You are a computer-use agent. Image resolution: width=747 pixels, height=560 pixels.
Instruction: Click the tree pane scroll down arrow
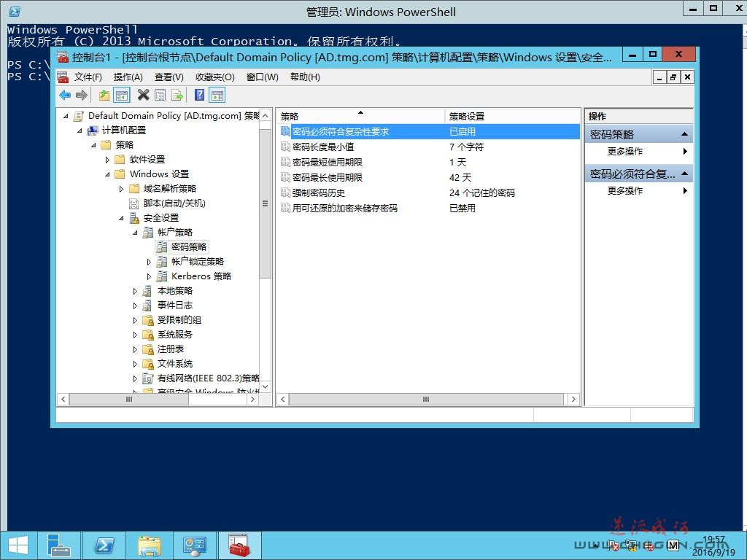(266, 386)
